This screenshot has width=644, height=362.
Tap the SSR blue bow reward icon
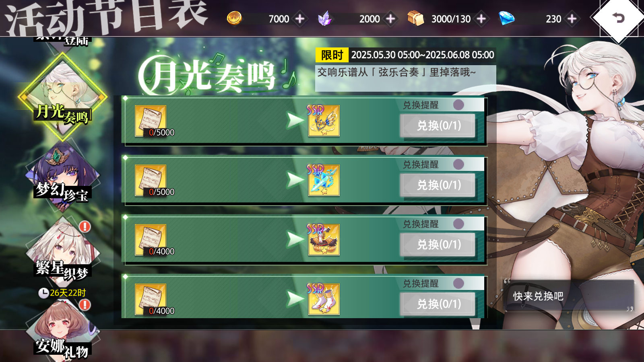click(x=324, y=180)
